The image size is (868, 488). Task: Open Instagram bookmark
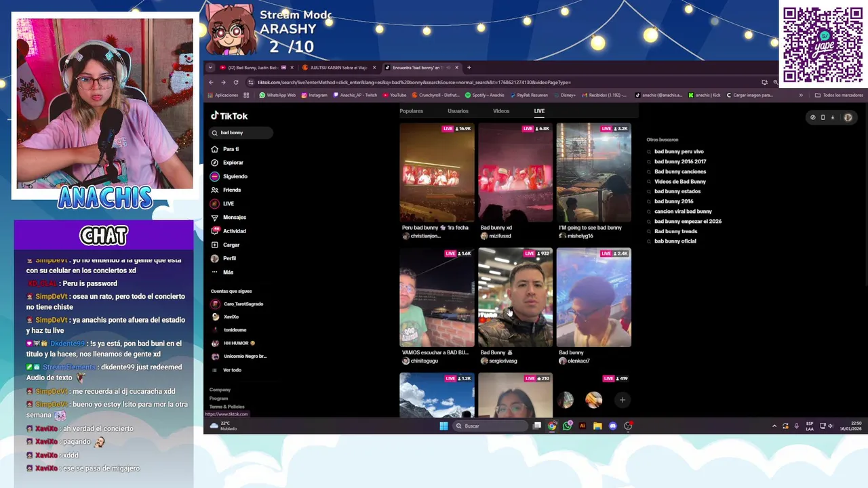[x=314, y=96]
